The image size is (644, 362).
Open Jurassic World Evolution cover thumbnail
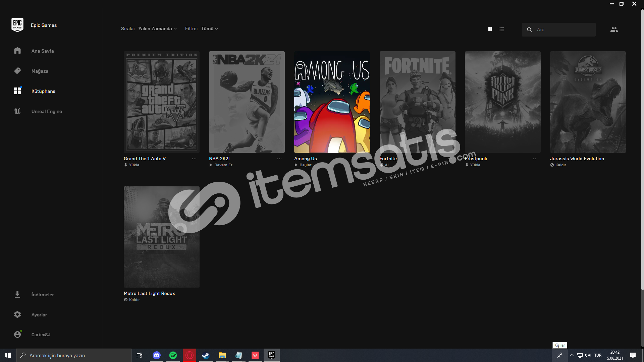(x=588, y=102)
